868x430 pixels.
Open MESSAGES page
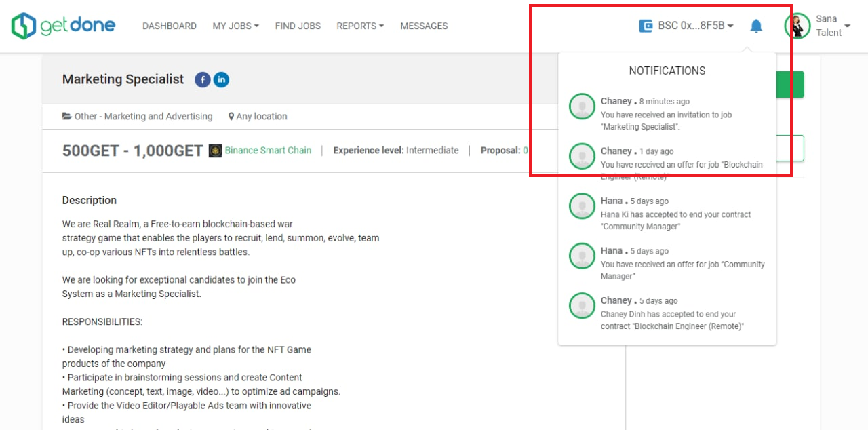(x=424, y=26)
